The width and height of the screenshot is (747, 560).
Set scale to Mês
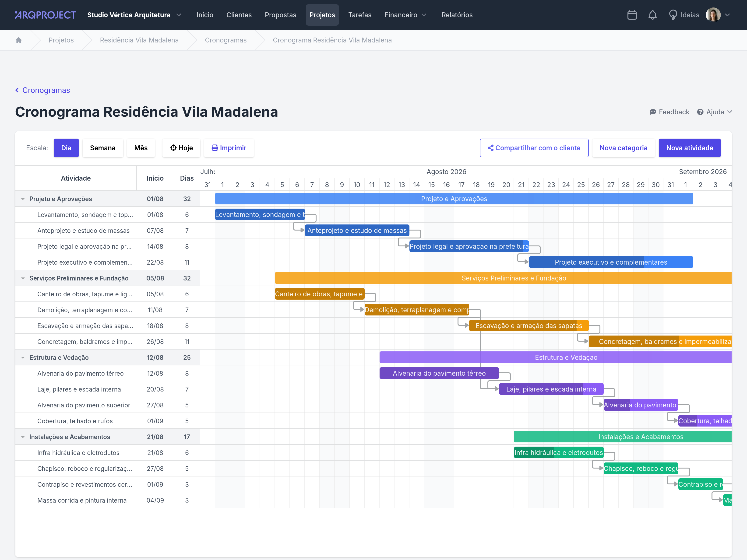click(x=141, y=148)
